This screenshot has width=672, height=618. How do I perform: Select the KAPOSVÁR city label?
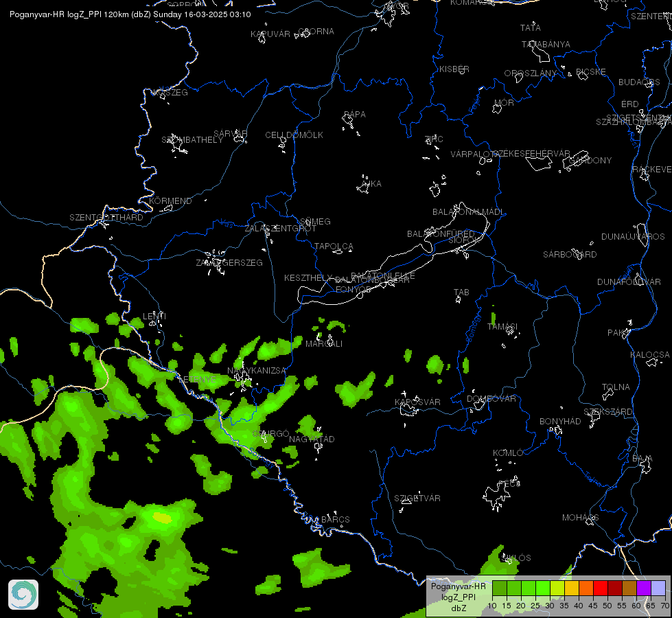417,402
